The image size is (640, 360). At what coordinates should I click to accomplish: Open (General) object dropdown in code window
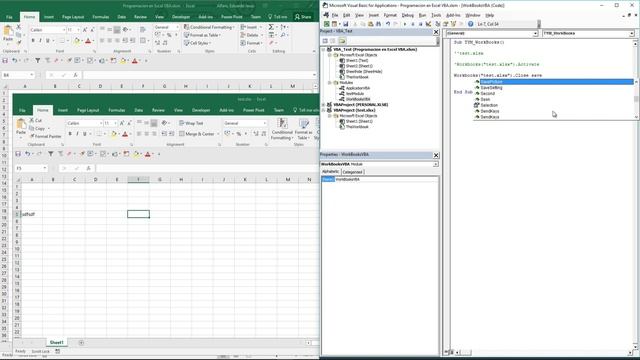[x=535, y=33]
